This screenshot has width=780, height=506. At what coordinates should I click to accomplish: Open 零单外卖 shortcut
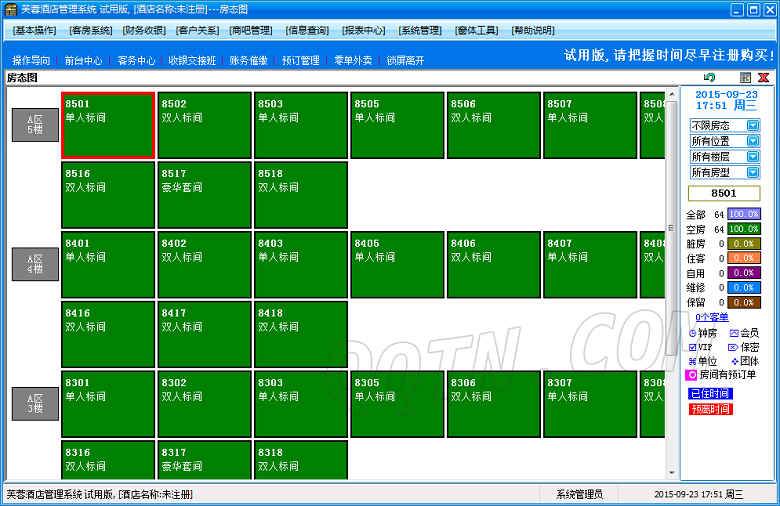point(353,61)
